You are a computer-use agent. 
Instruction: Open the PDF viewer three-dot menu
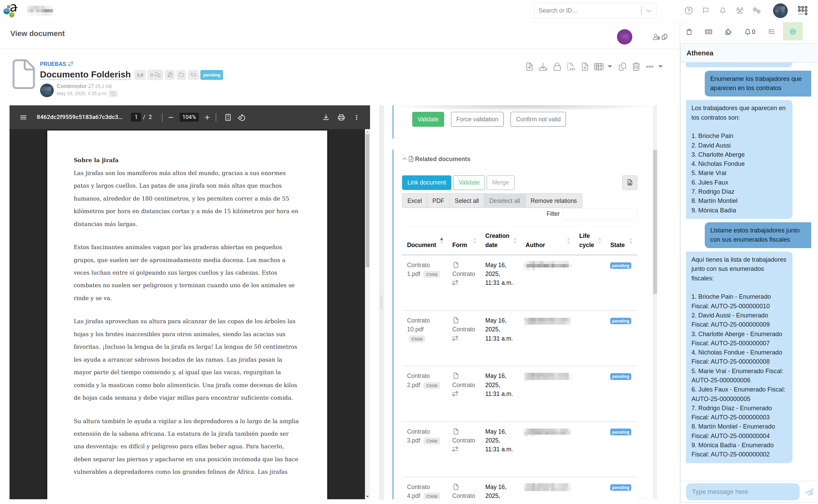pyautogui.click(x=356, y=118)
